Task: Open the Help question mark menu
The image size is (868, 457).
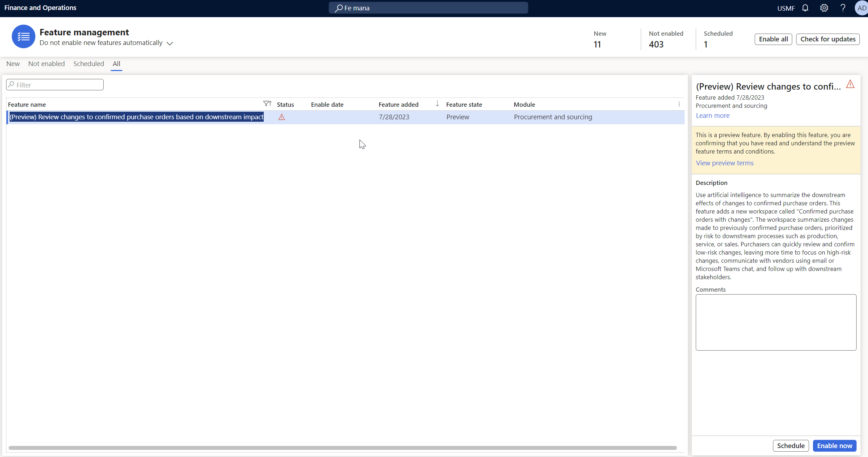Action: pyautogui.click(x=843, y=7)
